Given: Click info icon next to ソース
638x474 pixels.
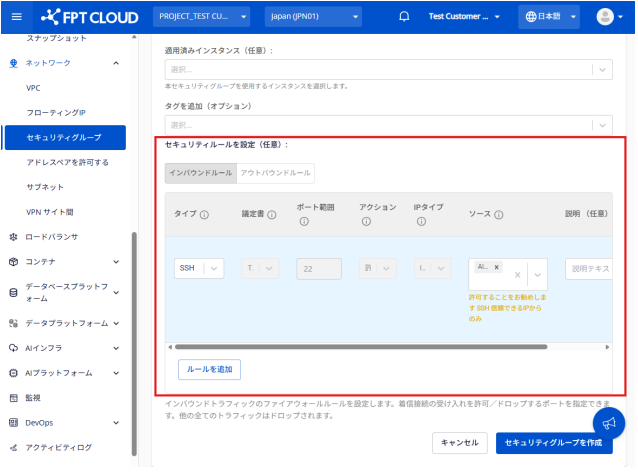Looking at the screenshot, I should (498, 214).
